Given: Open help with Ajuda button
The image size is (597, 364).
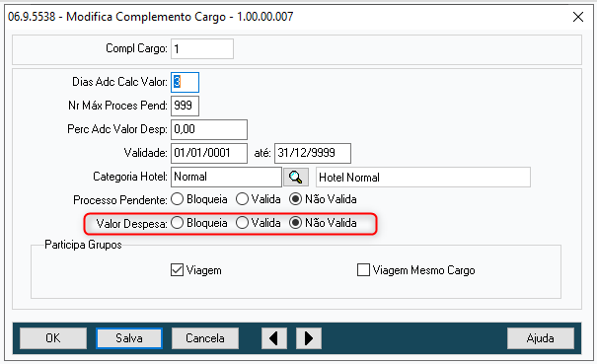Looking at the screenshot, I should (x=541, y=338).
